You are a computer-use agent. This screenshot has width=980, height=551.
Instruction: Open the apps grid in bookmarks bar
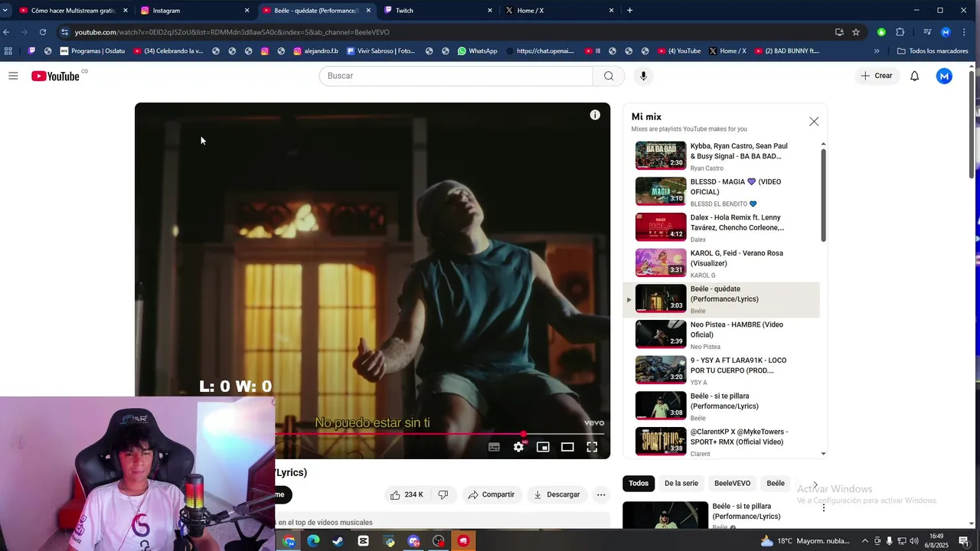[8, 51]
